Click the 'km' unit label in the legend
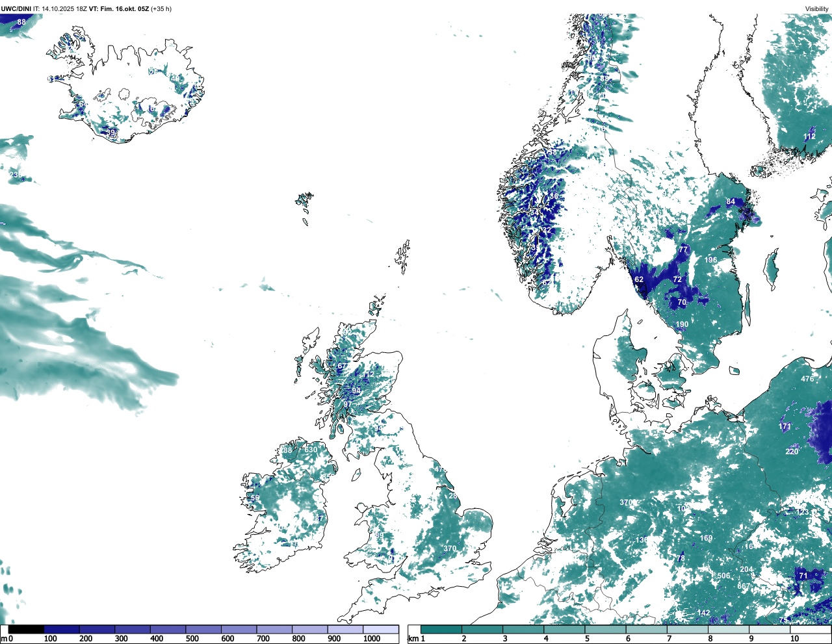The width and height of the screenshot is (832, 644). [413, 639]
